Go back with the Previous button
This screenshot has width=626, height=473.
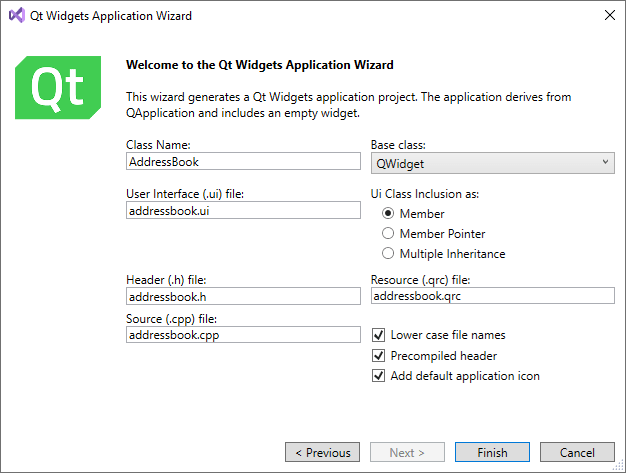coord(322,452)
